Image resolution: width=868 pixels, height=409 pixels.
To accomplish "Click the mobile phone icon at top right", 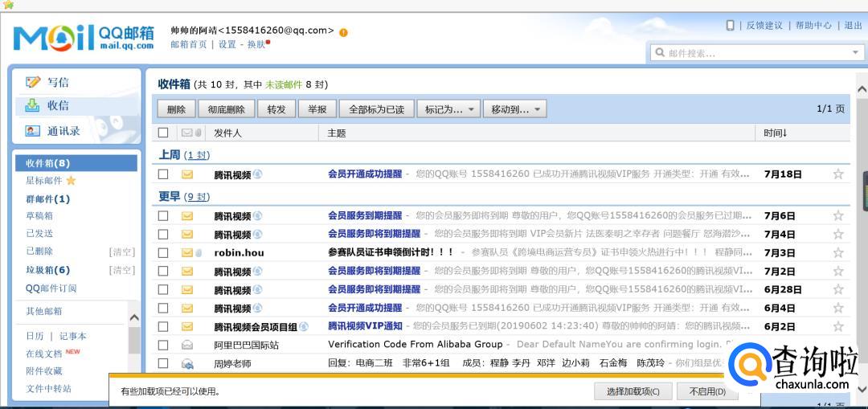I will click(x=730, y=26).
